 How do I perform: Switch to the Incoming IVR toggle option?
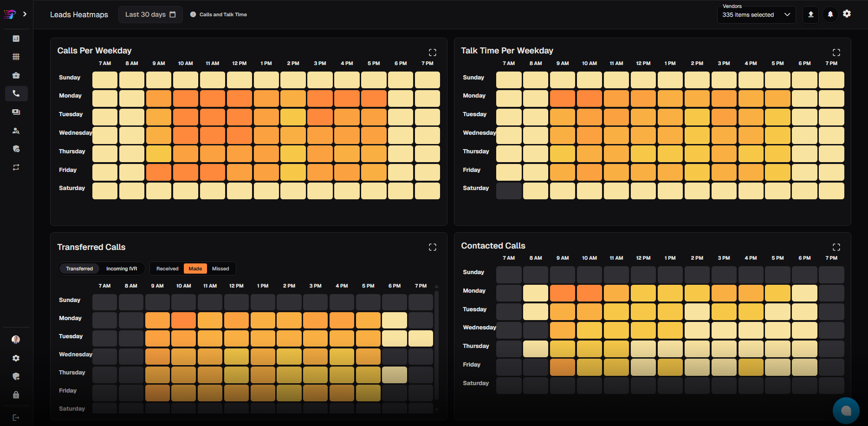(x=122, y=269)
